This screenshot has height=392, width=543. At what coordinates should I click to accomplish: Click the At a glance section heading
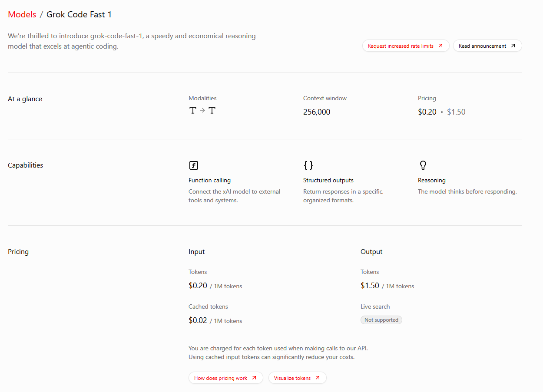point(25,99)
